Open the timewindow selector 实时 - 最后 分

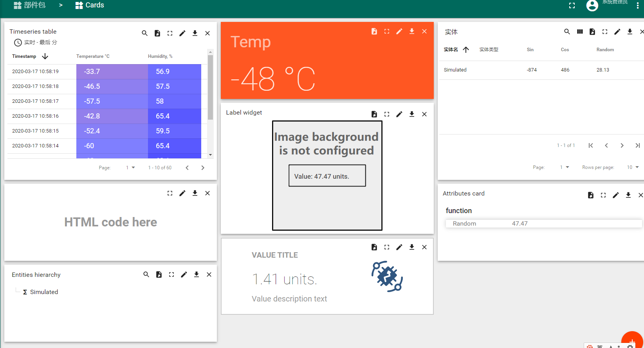pos(36,42)
